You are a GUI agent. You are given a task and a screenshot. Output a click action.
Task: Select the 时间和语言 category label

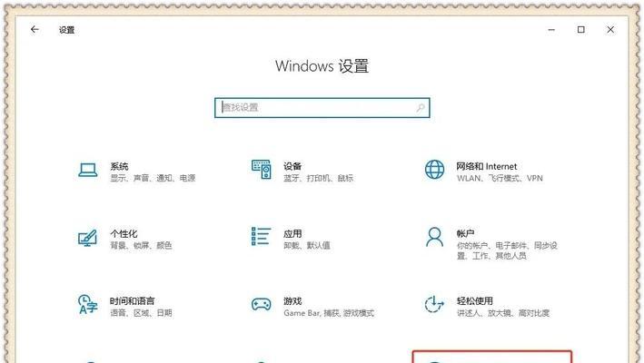coord(133,300)
